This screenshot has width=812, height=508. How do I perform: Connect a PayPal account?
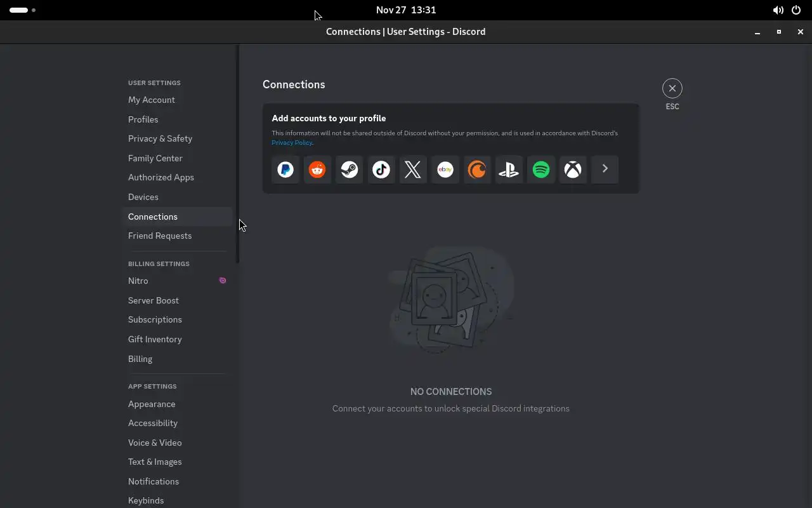coord(285,170)
